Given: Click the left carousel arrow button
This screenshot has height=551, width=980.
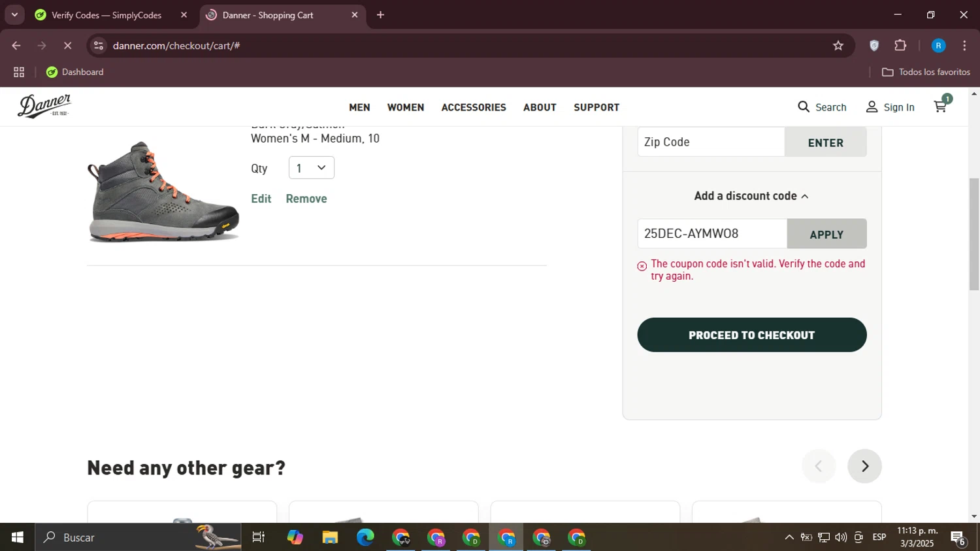Looking at the screenshot, I should (x=819, y=466).
